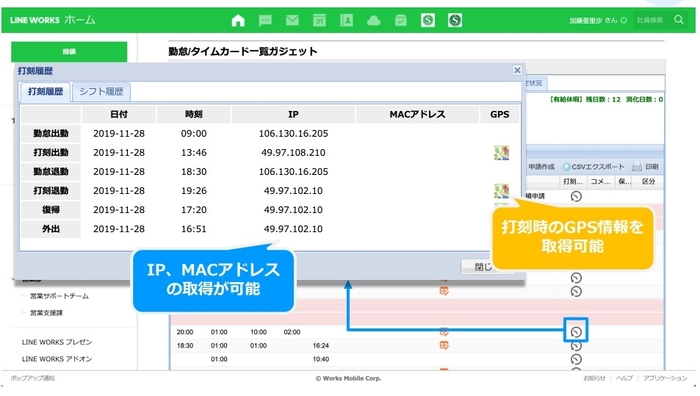Click the 時刻 column header
The image size is (700, 396).
194,114
